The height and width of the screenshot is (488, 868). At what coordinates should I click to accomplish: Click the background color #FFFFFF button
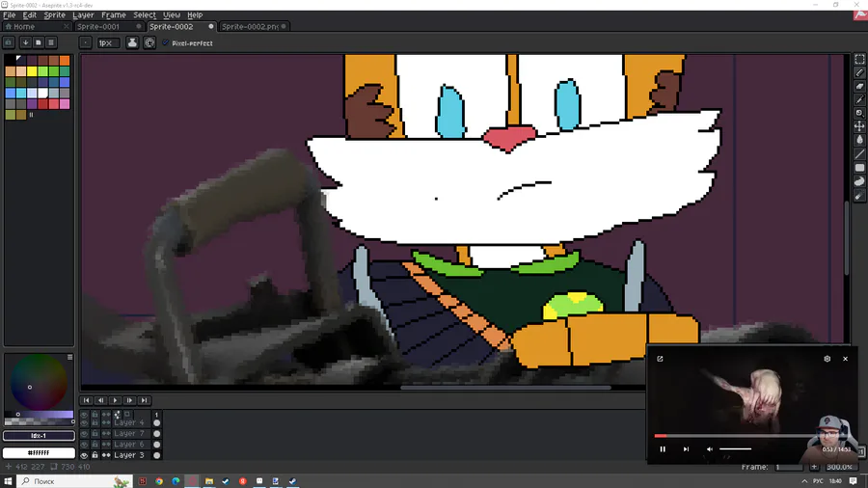point(39,452)
